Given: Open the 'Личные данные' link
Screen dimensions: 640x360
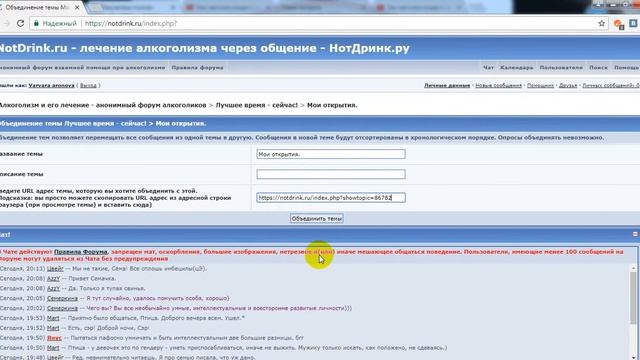Looking at the screenshot, I should [447, 85].
